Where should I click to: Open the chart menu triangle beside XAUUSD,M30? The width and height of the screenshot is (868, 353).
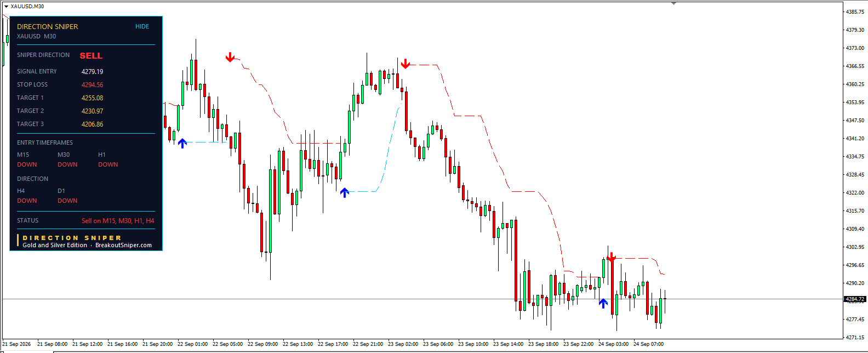coord(6,7)
